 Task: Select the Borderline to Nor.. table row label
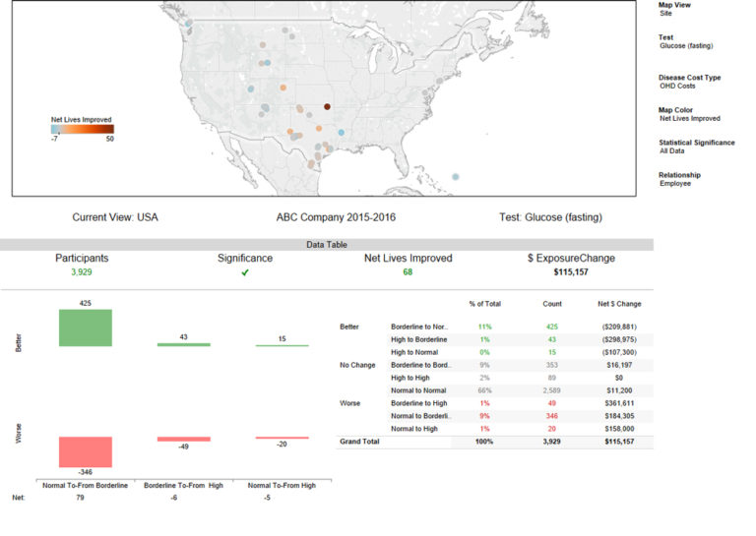pos(419,327)
